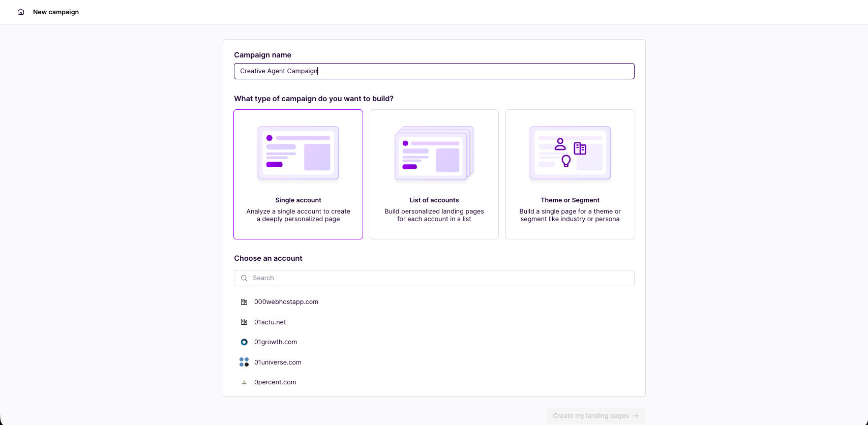Click the home icon in header
This screenshot has height=425, width=868.
[x=21, y=12]
